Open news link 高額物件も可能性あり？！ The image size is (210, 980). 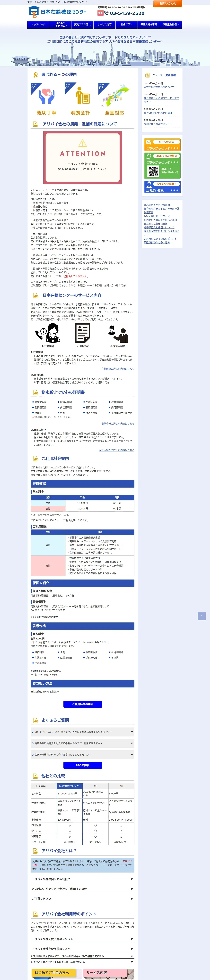(x=158, y=124)
